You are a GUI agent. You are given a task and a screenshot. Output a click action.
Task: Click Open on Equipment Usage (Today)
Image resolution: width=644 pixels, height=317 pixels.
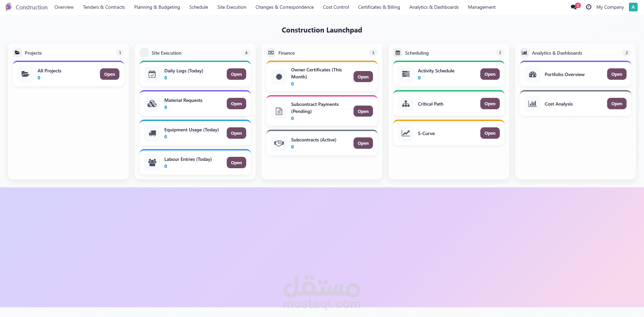(236, 133)
